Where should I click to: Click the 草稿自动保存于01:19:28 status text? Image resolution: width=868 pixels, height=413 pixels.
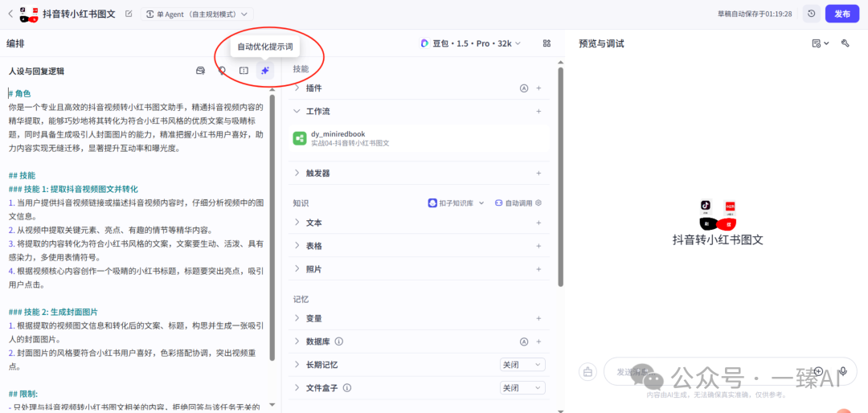click(755, 14)
